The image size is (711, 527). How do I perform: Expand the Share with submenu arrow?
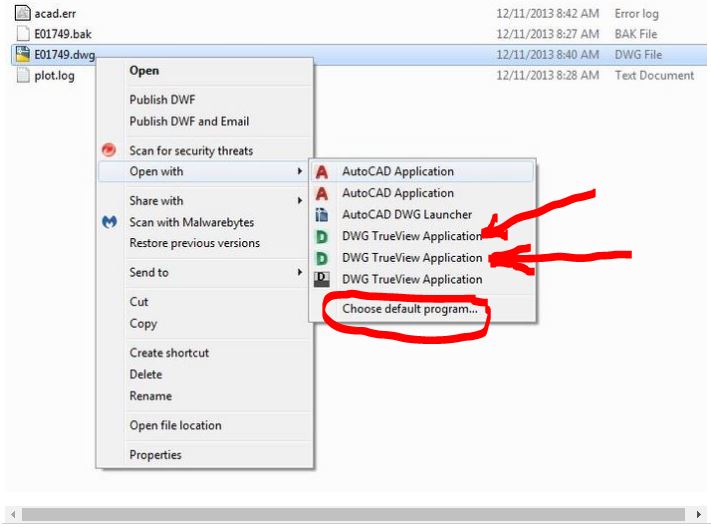click(x=299, y=200)
